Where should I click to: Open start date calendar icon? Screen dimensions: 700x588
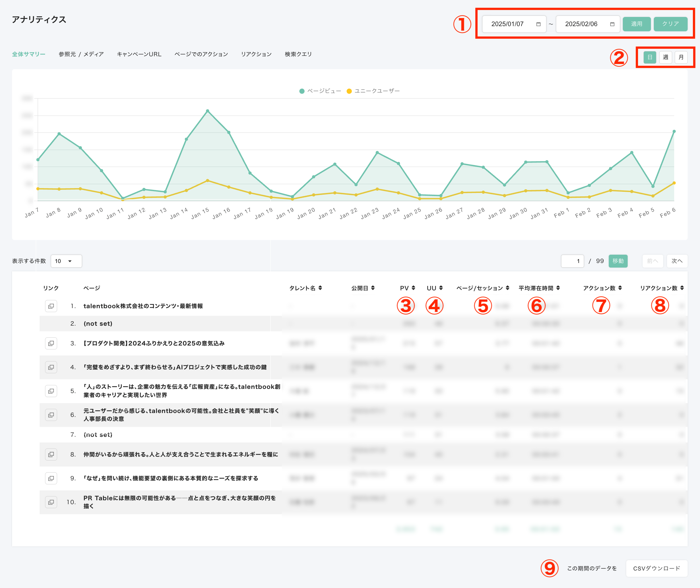[x=538, y=24]
